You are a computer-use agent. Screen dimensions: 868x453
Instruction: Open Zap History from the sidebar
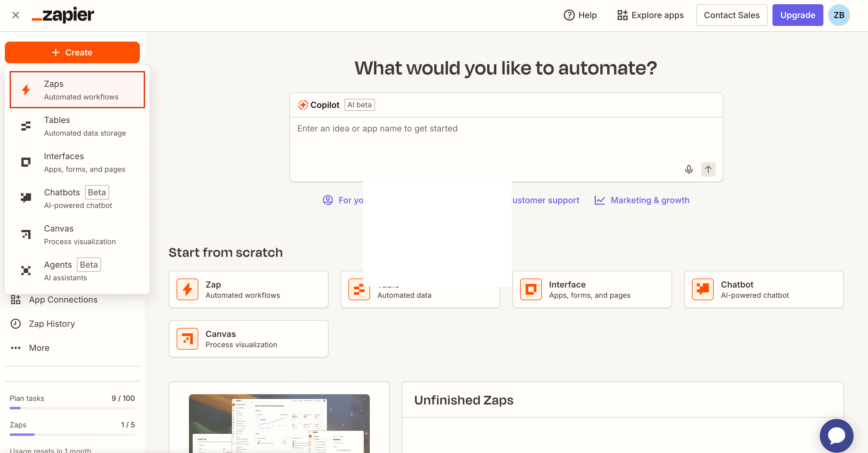[x=51, y=324]
